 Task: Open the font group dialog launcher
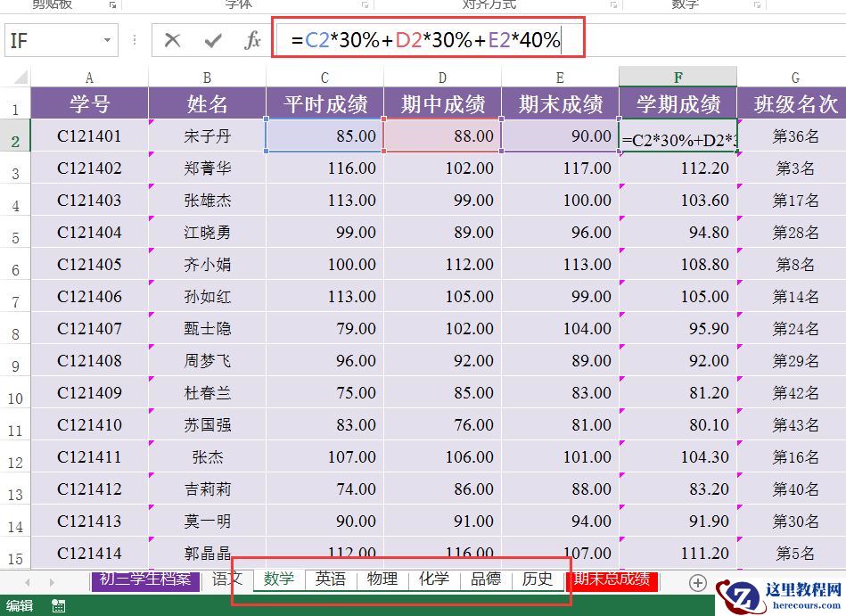click(366, 4)
